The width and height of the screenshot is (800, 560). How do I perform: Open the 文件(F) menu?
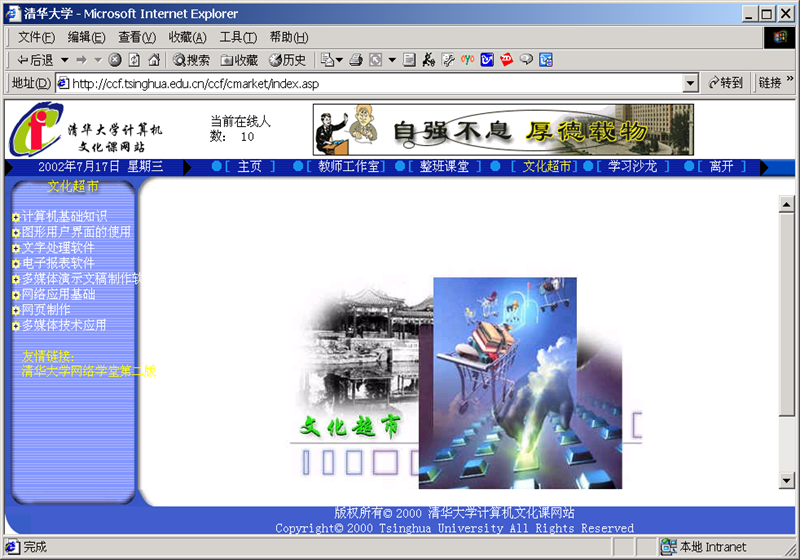click(x=36, y=37)
